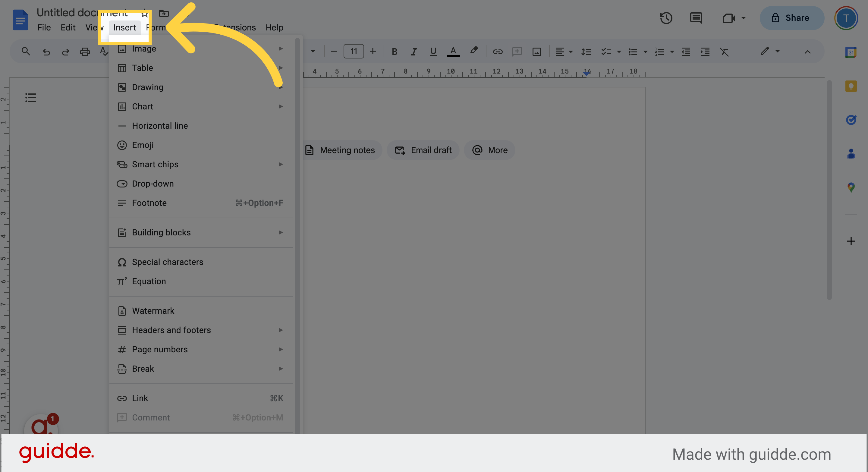This screenshot has width=868, height=472.
Task: Click the undo arrow icon
Action: point(46,52)
